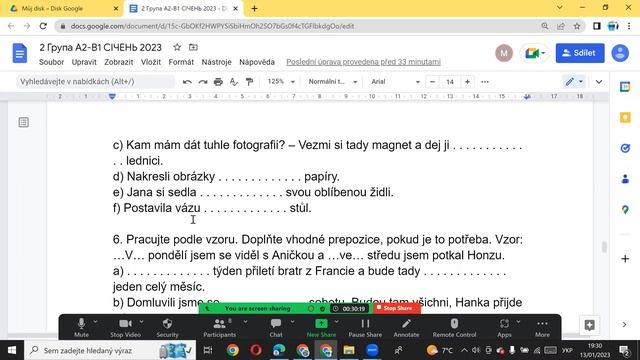This screenshot has width=640, height=360.
Task: Open Google Maps side panel
Action: [625, 209]
